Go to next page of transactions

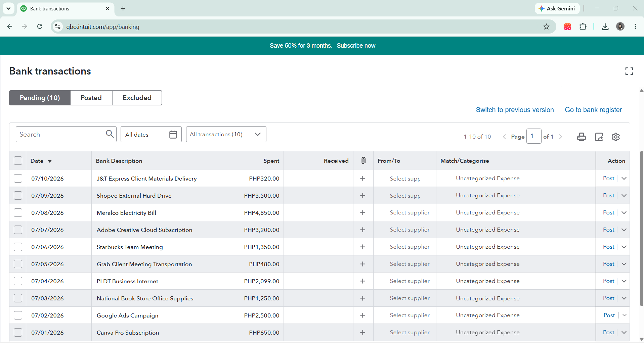560,137
